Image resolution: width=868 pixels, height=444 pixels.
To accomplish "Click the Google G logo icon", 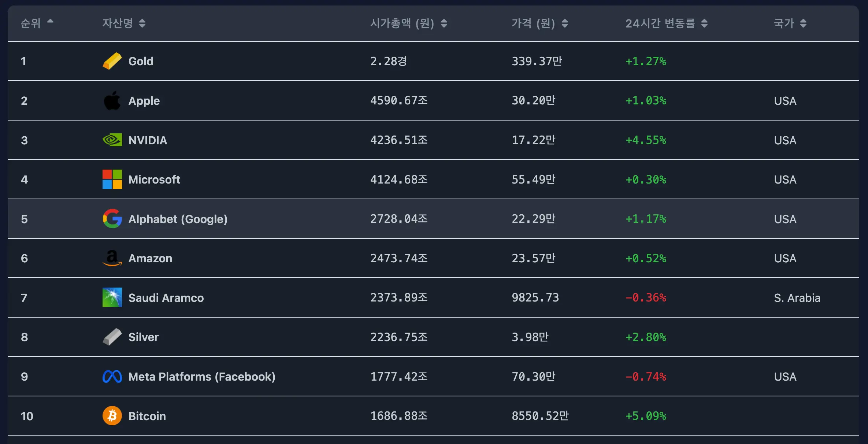I will 112,219.
